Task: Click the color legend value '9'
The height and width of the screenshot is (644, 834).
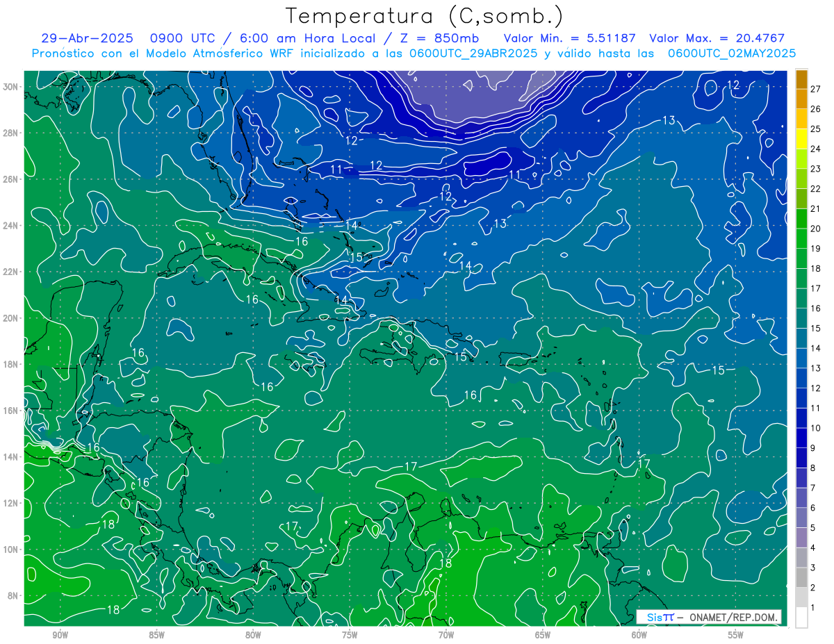Action: (813, 448)
